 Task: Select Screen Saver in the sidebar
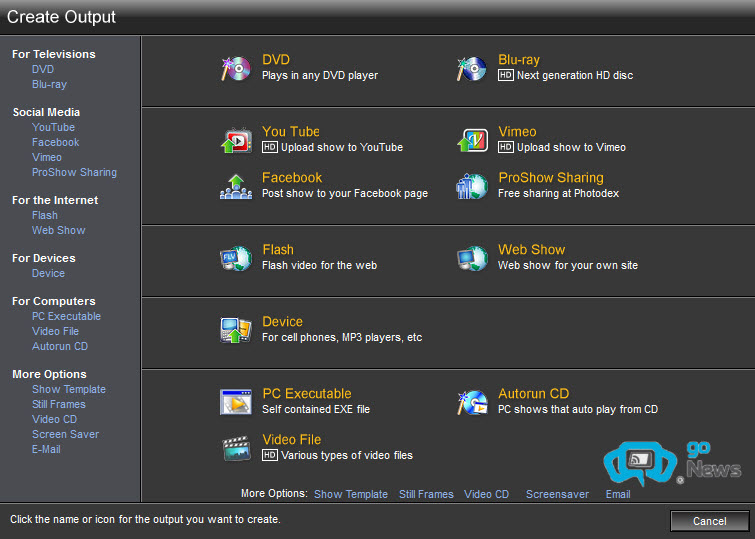tap(65, 434)
